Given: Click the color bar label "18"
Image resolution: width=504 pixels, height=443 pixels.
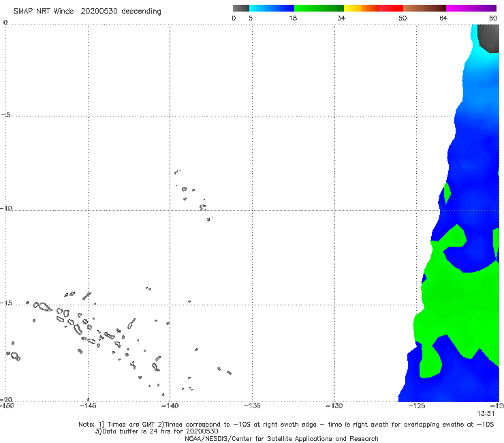Looking at the screenshot, I should coord(293,18).
